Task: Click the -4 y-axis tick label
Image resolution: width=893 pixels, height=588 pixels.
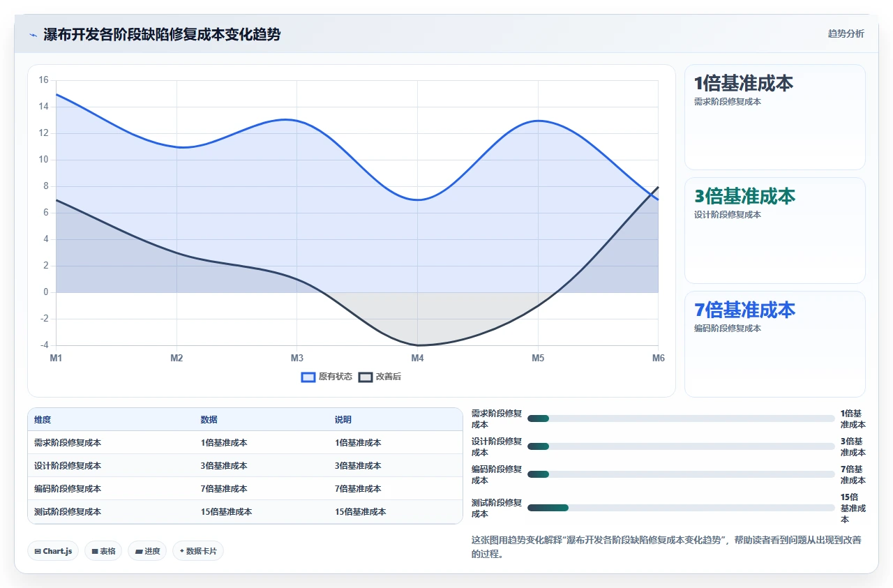Action: pyautogui.click(x=44, y=345)
